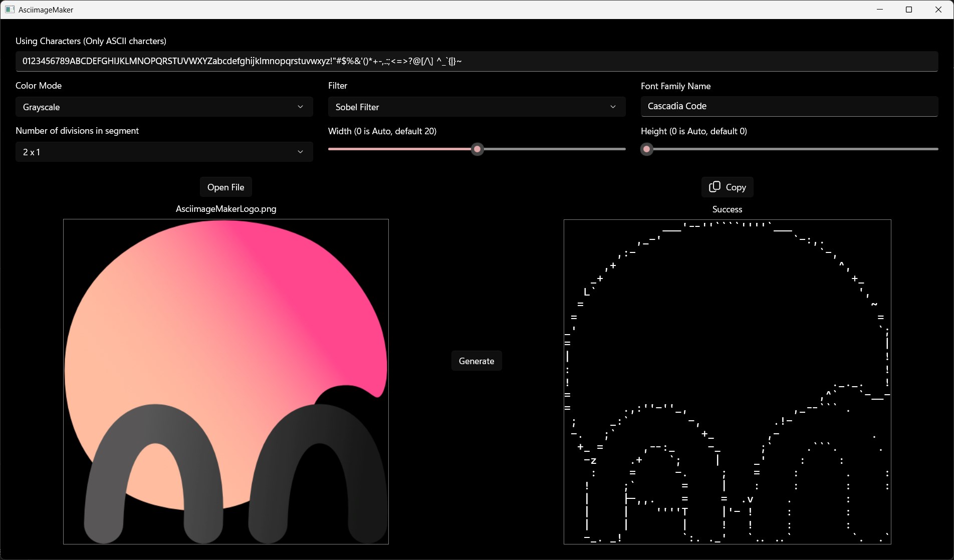Click the Width (0 is Auto, default 20) label
954x560 pixels.
(x=382, y=131)
